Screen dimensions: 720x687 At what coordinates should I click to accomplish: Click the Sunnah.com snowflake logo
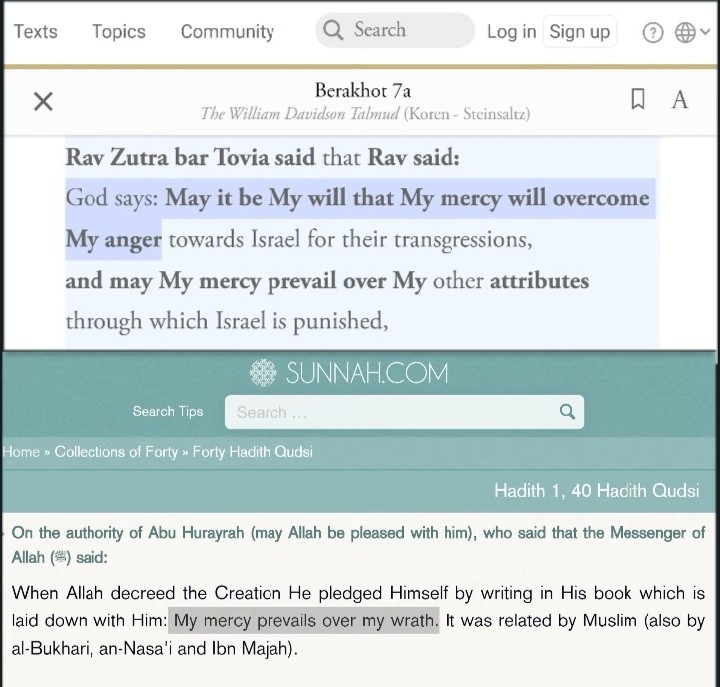263,372
